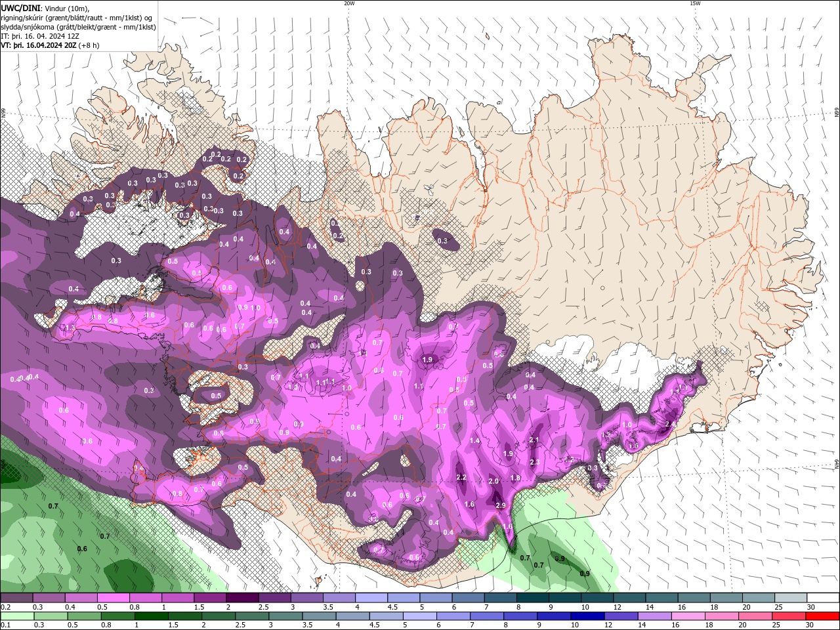Click the '(+8 h)' forecast offset text
The height and width of the screenshot is (630, 840).
[89, 45]
